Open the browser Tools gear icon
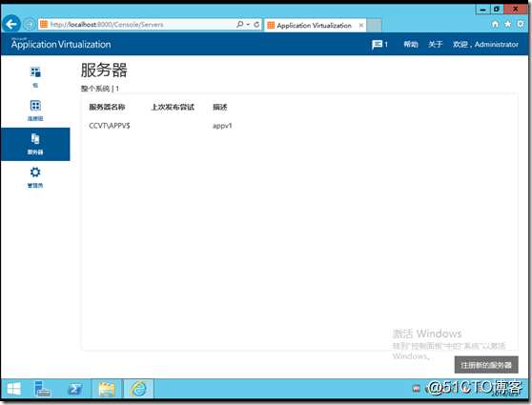Viewport: 532px width, 405px height. tap(521, 24)
